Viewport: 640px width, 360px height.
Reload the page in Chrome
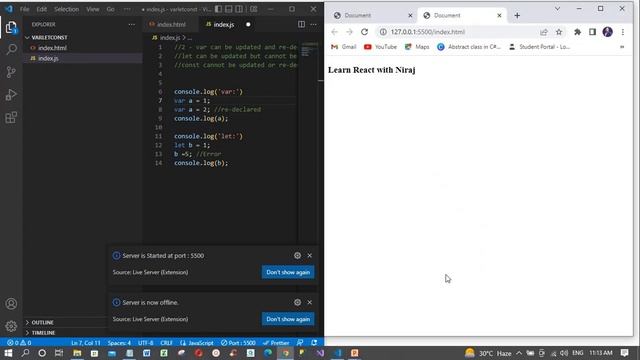click(364, 32)
